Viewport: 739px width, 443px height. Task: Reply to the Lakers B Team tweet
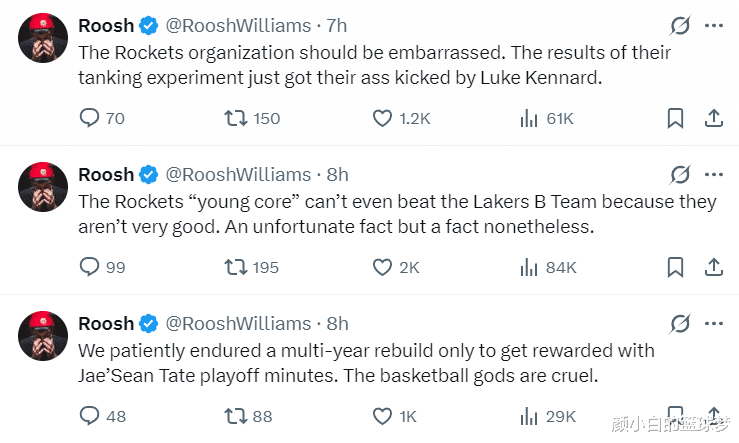pos(89,267)
